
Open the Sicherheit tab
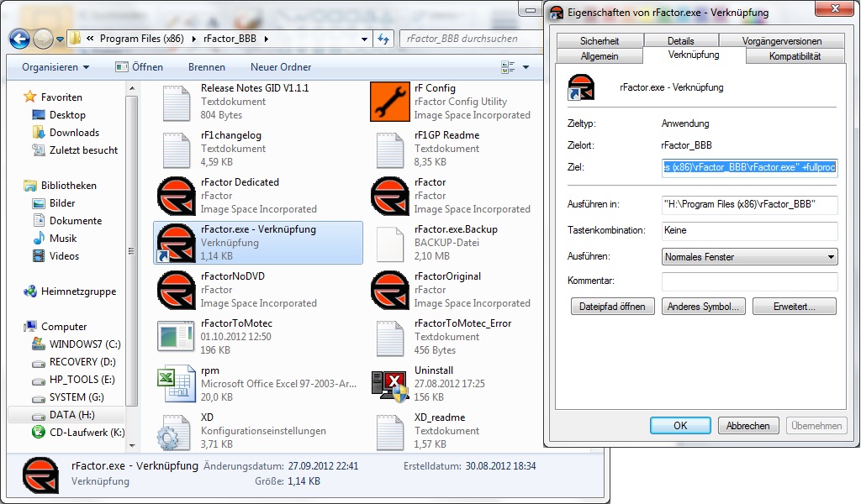coord(599,41)
